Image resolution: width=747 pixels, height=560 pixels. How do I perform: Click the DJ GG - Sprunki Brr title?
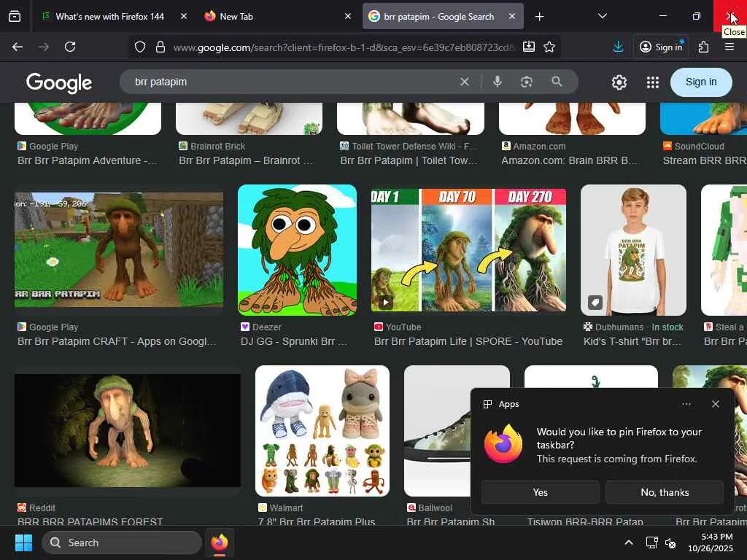coord(294,341)
